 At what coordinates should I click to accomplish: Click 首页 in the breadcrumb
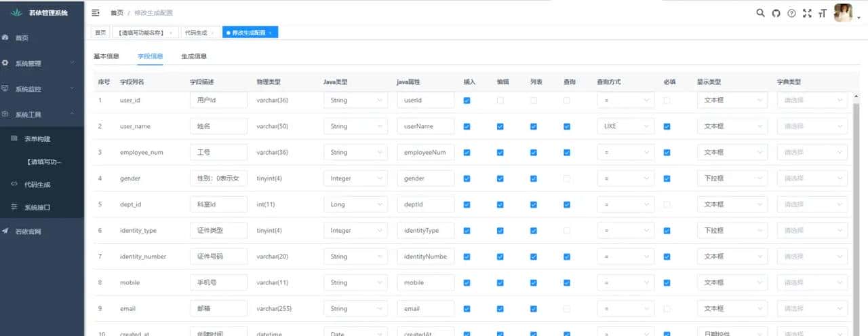118,13
